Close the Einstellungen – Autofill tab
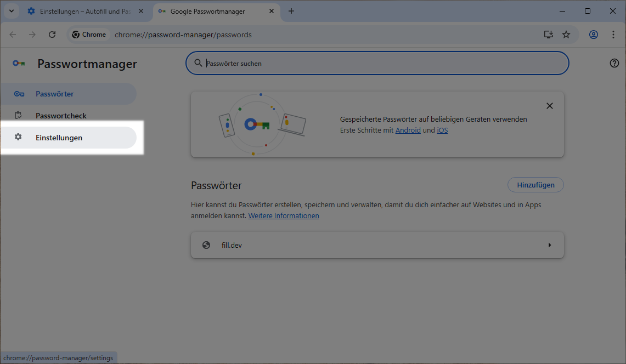 click(x=141, y=11)
